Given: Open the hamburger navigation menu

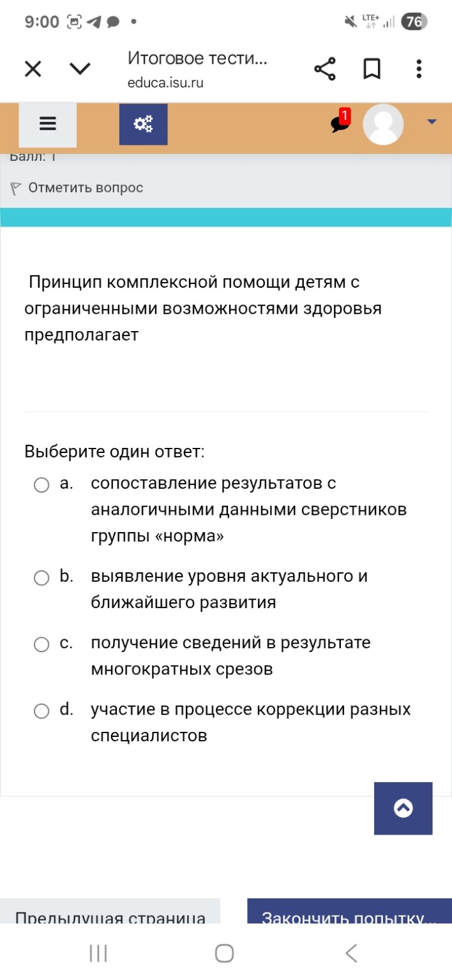Looking at the screenshot, I should (47, 124).
